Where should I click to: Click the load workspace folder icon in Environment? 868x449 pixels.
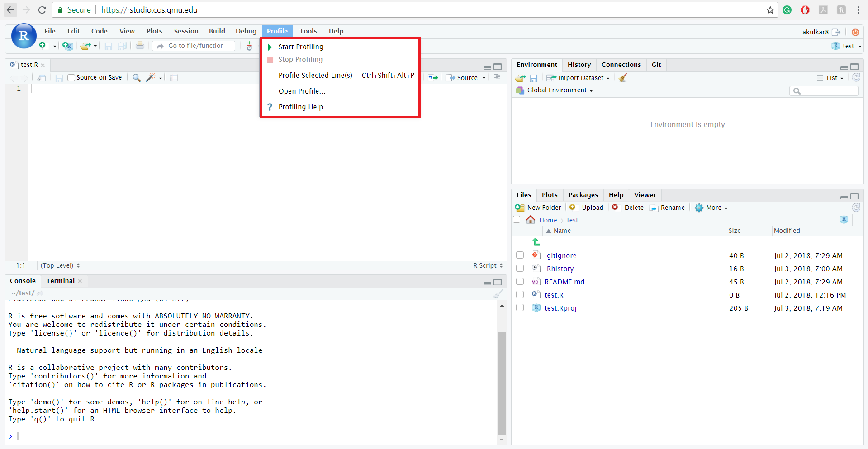(x=520, y=78)
